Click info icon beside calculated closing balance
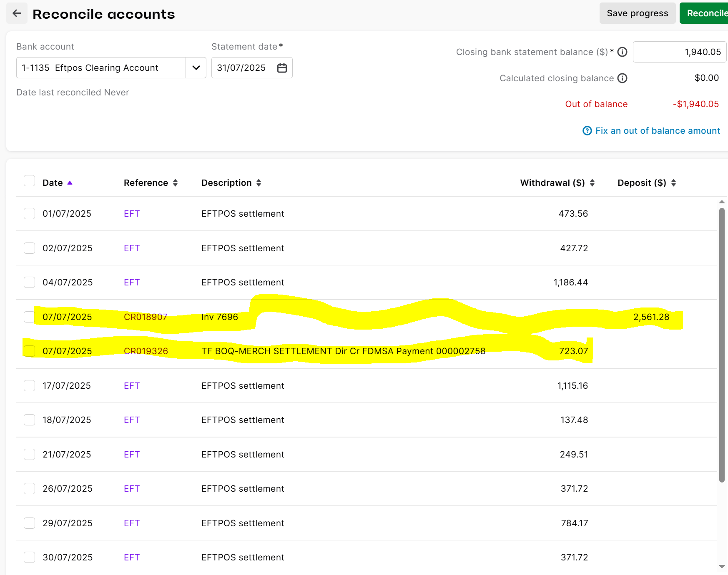Screen dimensions: 728x575 click(x=622, y=78)
